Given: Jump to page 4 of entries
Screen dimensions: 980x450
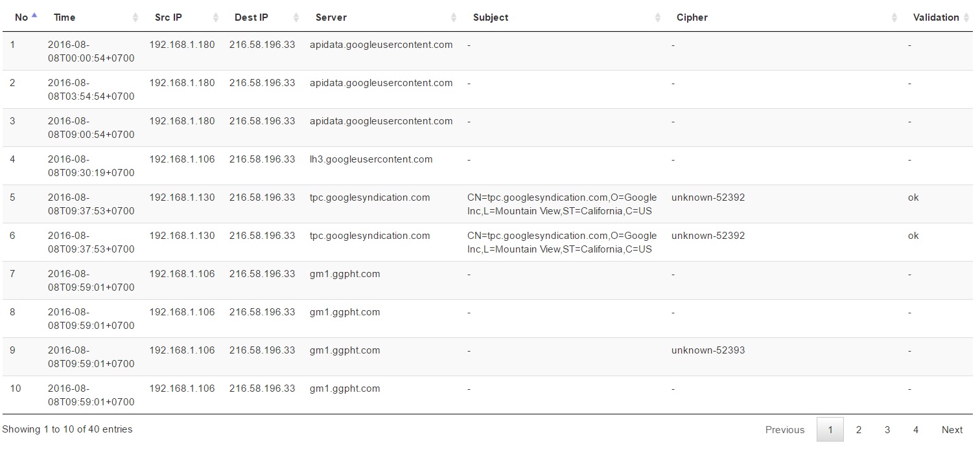Looking at the screenshot, I should pos(916,430).
